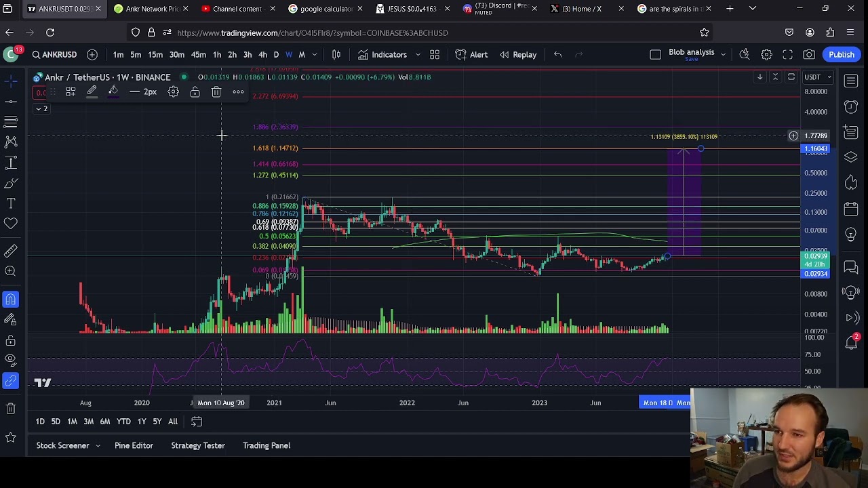
Task: Toggle magnet mode for drawings
Action: pyautogui.click(x=11, y=300)
